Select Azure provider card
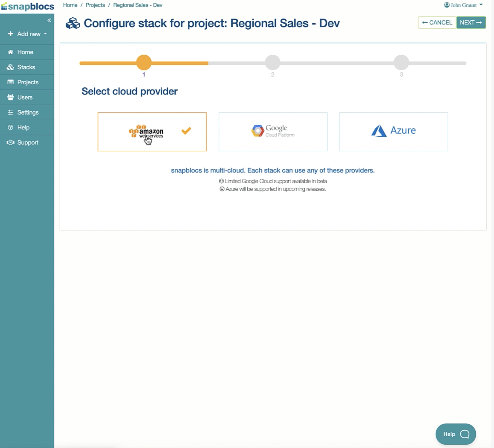494x448 pixels. (x=393, y=132)
